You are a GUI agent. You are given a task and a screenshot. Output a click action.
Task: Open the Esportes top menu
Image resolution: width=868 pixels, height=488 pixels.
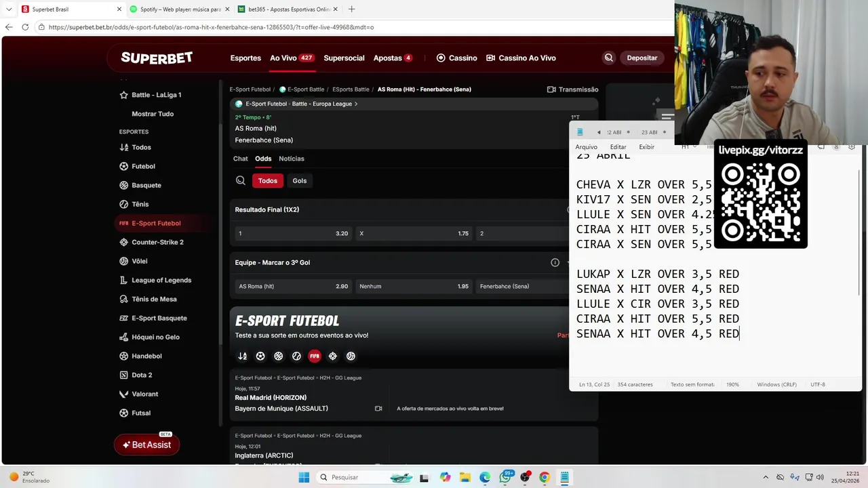pyautogui.click(x=245, y=58)
